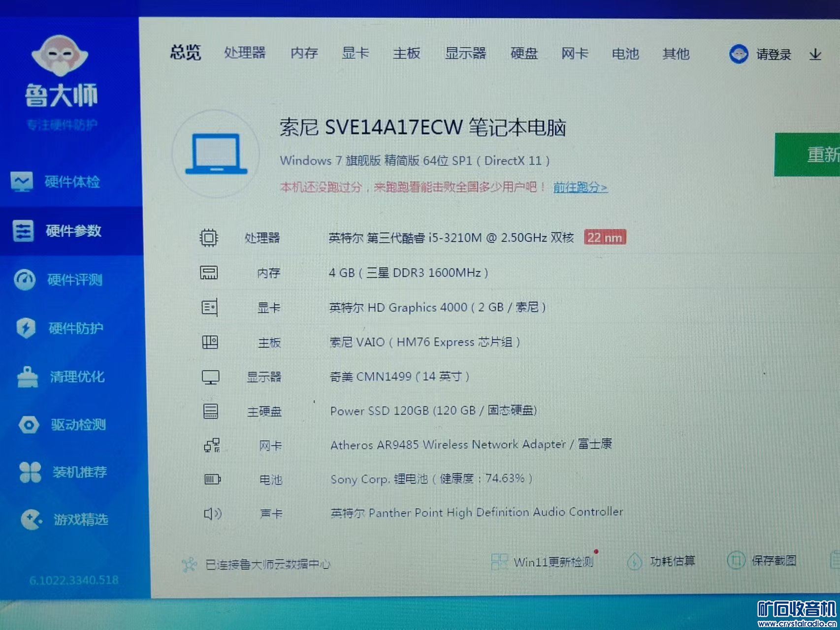Follow the 前往跑分 link
The height and width of the screenshot is (630, 840).
tap(580, 188)
